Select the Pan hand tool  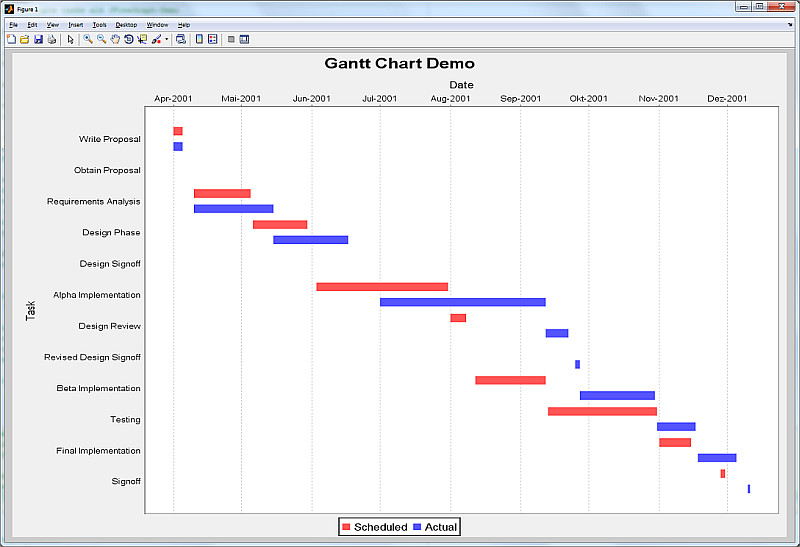click(x=115, y=39)
